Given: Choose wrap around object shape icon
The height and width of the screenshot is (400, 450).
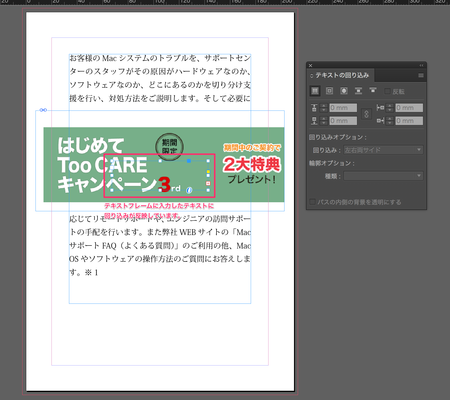Looking at the screenshot, I should point(344,91).
